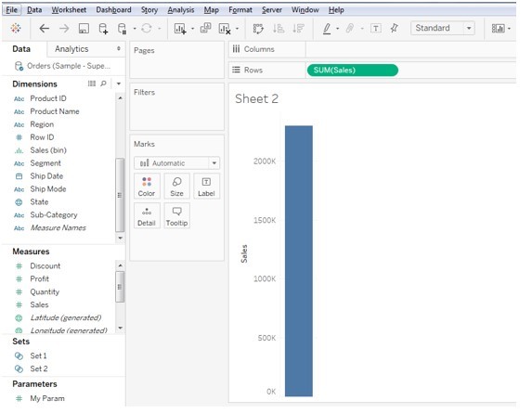This screenshot has width=532, height=413.
Task: Select the Sub-Category dimension field
Action: pos(54,214)
